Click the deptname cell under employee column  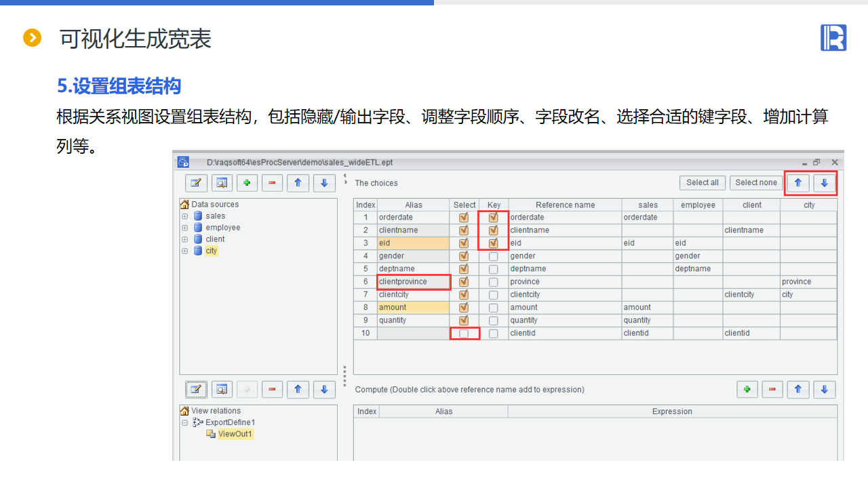(698, 269)
